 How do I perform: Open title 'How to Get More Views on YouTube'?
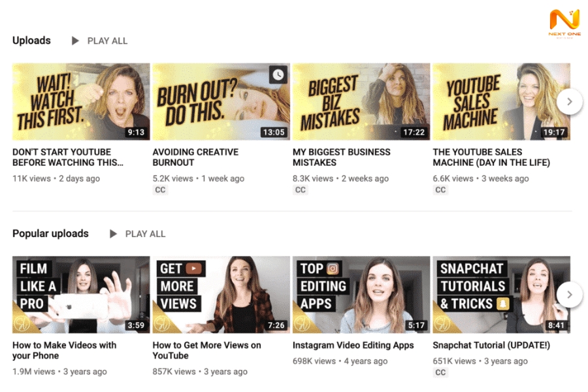(206, 350)
